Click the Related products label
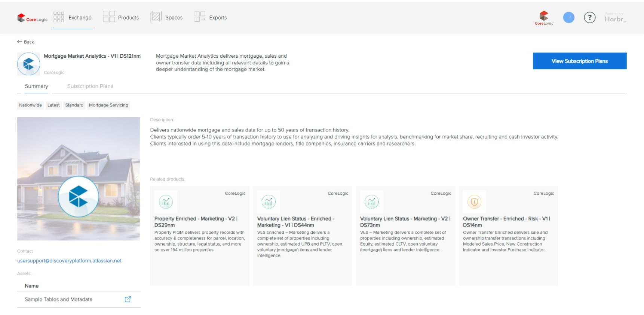This screenshot has width=644, height=315. click(168, 179)
